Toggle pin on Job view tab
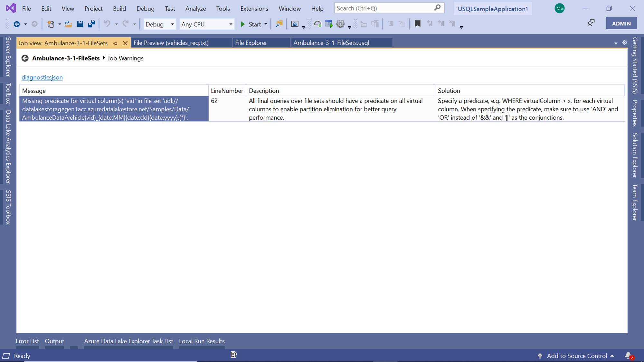 [115, 43]
